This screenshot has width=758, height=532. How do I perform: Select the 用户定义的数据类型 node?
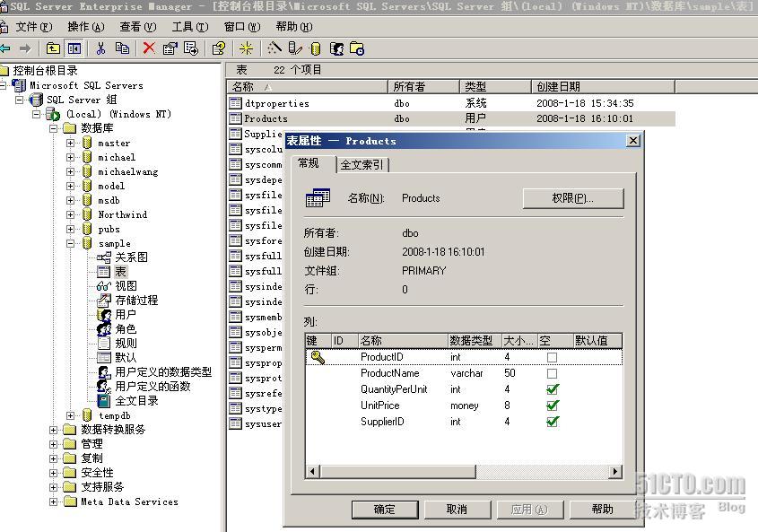pyautogui.click(x=163, y=372)
